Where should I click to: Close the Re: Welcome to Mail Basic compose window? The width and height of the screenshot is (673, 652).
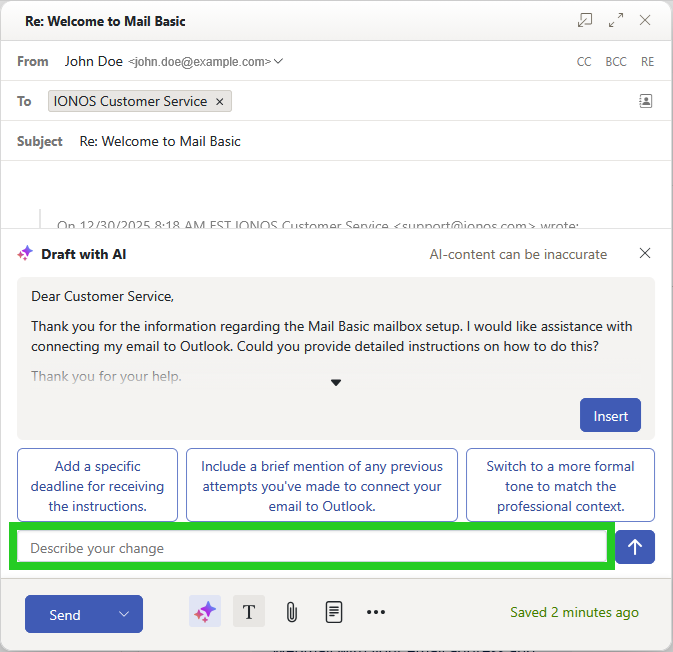[645, 20]
